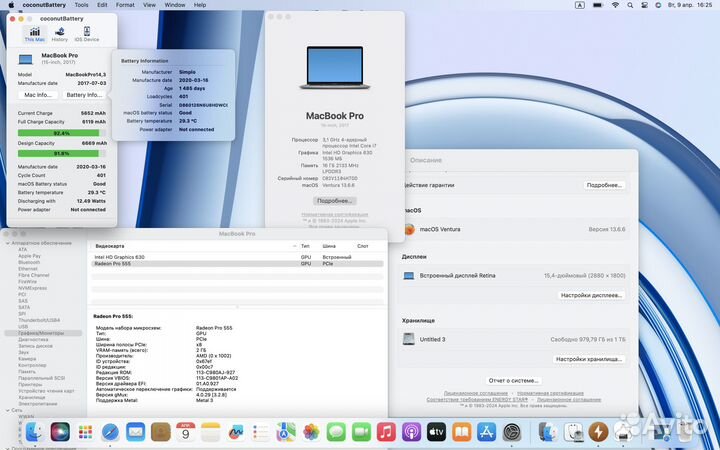Image resolution: width=720 pixels, height=450 pixels.
Task: Open Apple TV from the Dock
Action: coord(436,432)
